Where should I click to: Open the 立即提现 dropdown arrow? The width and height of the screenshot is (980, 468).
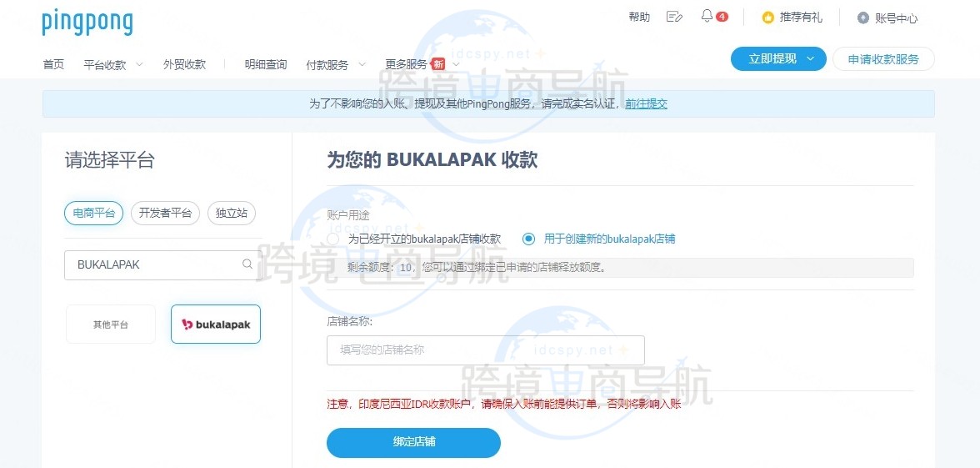point(811,58)
